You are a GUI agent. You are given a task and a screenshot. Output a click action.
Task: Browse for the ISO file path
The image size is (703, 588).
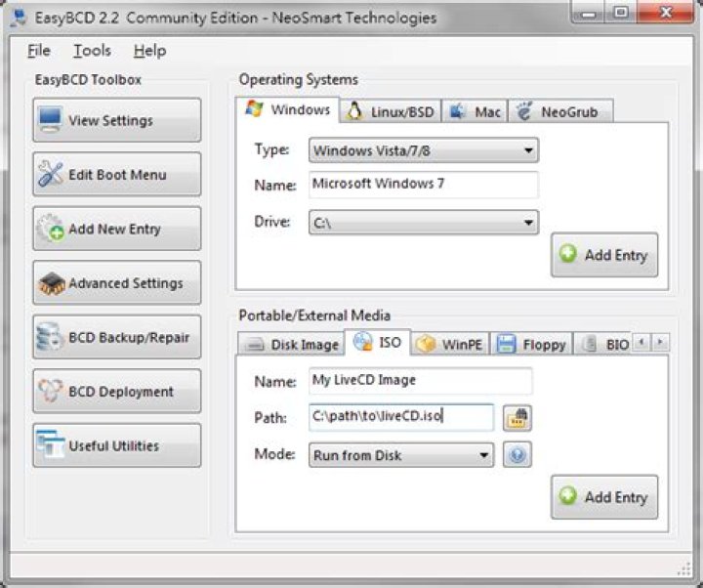tap(517, 418)
